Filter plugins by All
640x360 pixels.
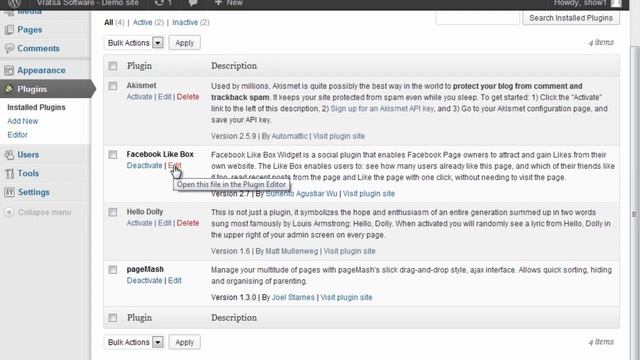pos(109,22)
